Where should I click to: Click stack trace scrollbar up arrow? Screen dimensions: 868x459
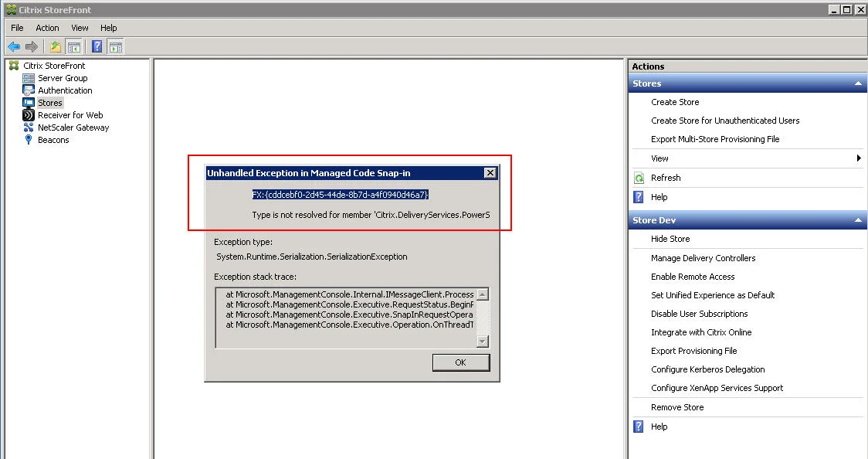[482, 294]
